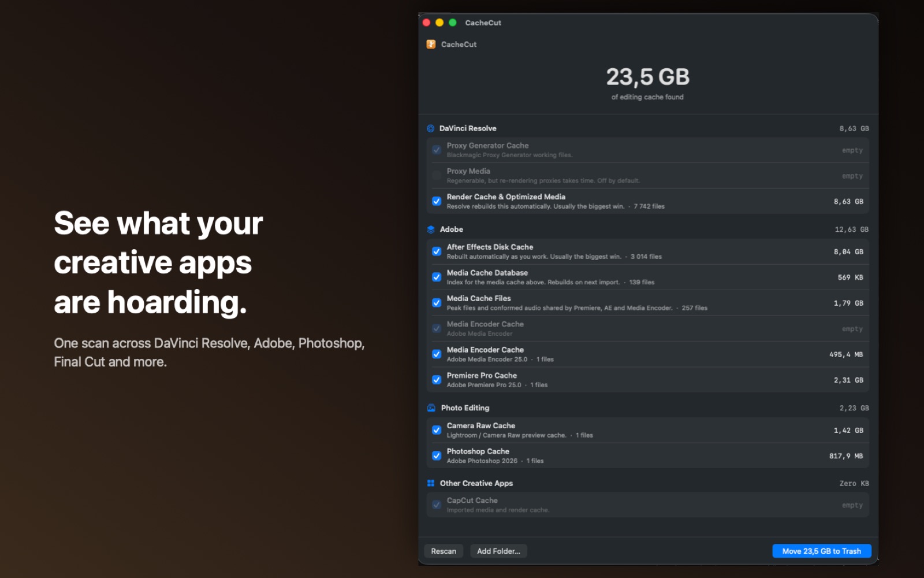The height and width of the screenshot is (578, 924).
Task: Uncheck the After Effects Disk Cache checkbox
Action: tap(437, 251)
